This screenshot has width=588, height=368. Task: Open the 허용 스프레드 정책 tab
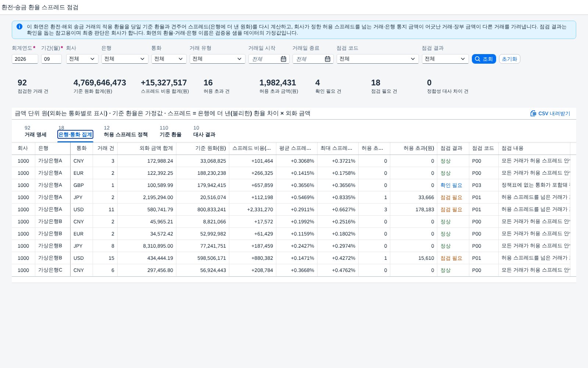126,131
